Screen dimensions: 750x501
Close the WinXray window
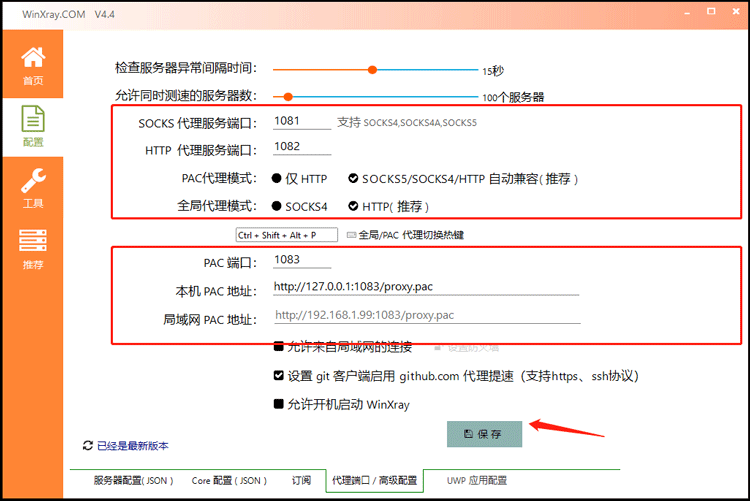(736, 11)
